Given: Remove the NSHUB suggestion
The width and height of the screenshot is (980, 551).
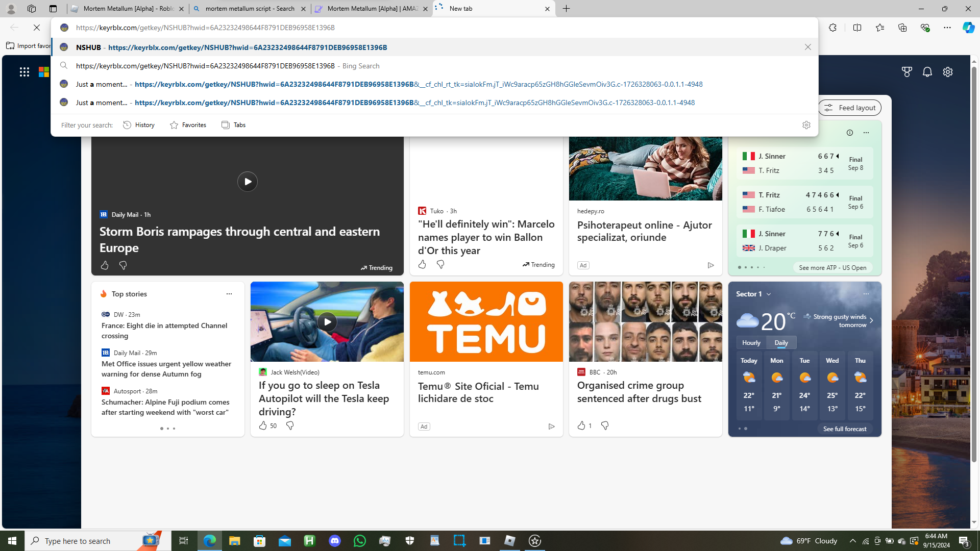Looking at the screenshot, I should [x=807, y=47].
